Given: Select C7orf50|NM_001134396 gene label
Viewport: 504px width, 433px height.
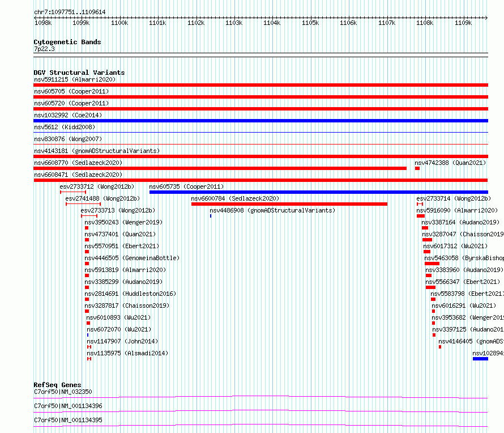Looking at the screenshot, I should coord(68,406).
